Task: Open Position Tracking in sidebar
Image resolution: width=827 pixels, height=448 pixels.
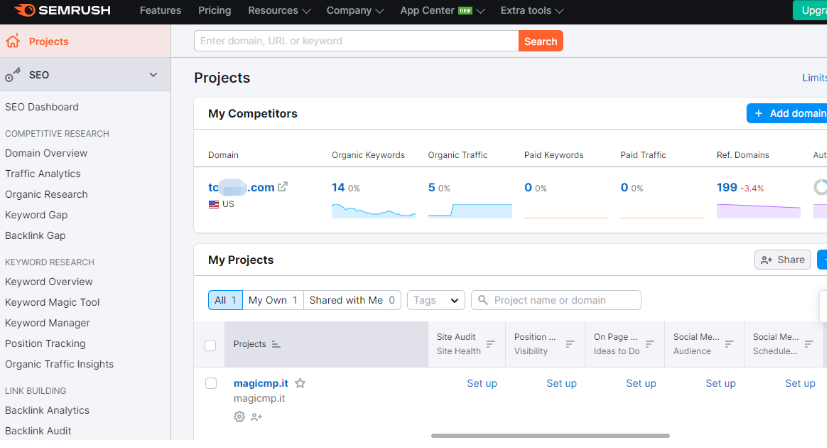Action: tap(45, 344)
